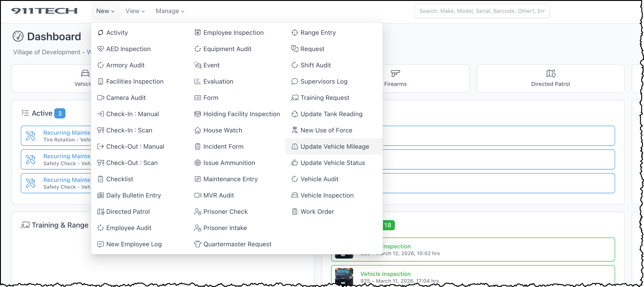Click the Quartermaster Request shirt icon

[x=198, y=244]
